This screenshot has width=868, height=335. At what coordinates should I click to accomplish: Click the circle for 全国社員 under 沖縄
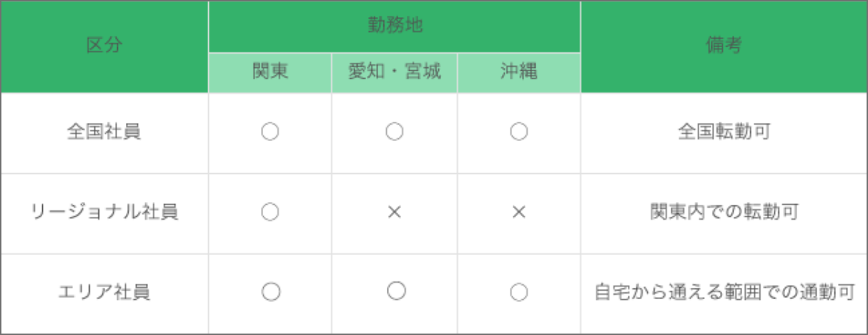point(519,132)
